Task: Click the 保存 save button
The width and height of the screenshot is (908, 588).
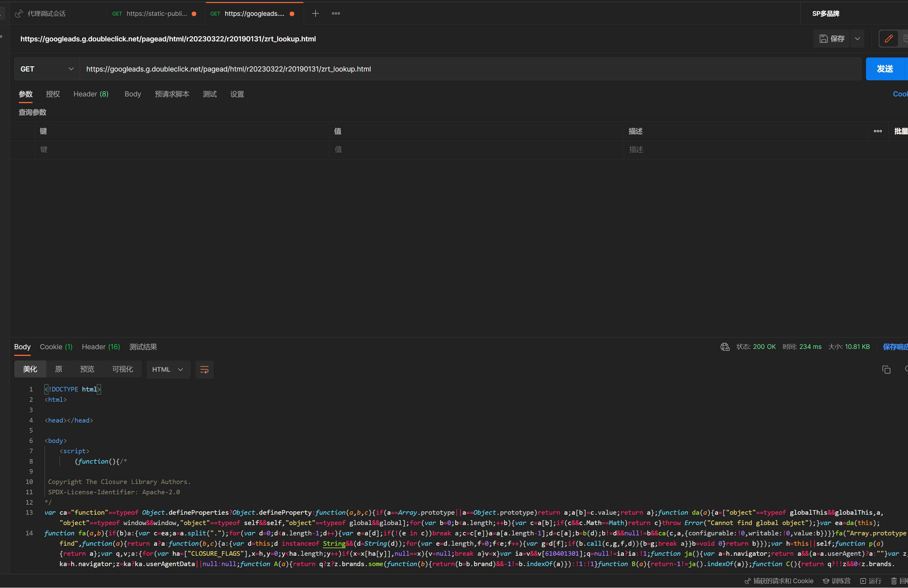Action: pyautogui.click(x=832, y=39)
